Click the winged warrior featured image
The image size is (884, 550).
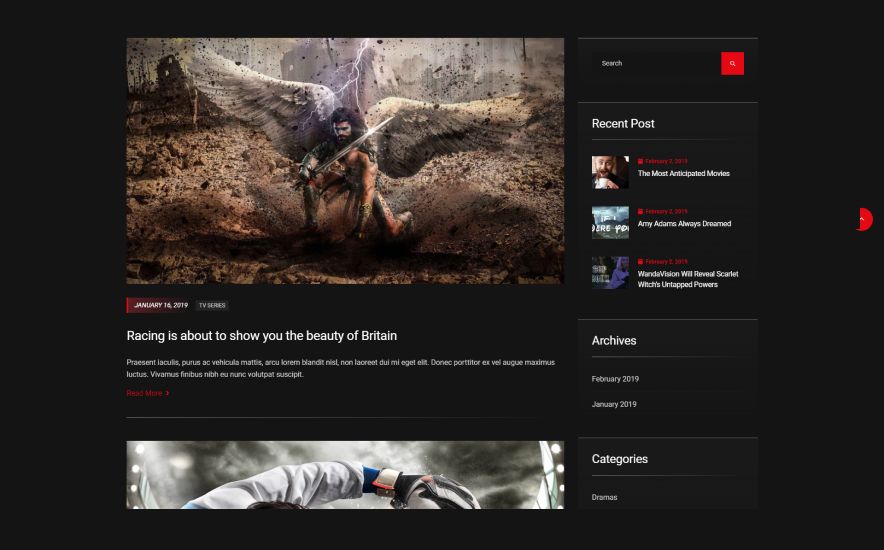pos(345,161)
